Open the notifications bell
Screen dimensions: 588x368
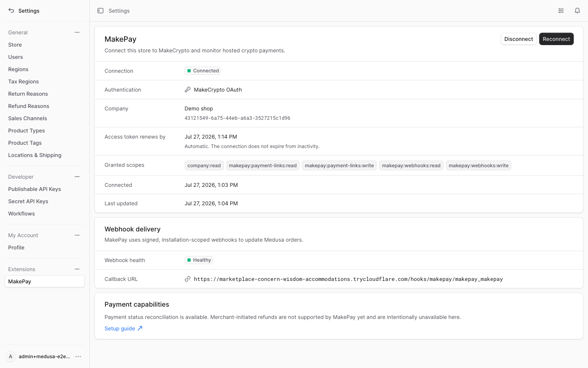pyautogui.click(x=577, y=11)
